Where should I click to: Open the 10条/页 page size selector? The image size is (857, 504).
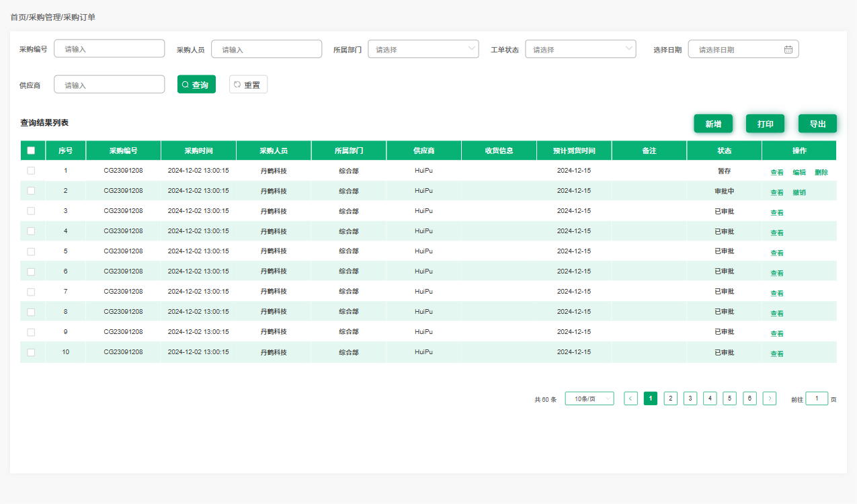tap(589, 398)
